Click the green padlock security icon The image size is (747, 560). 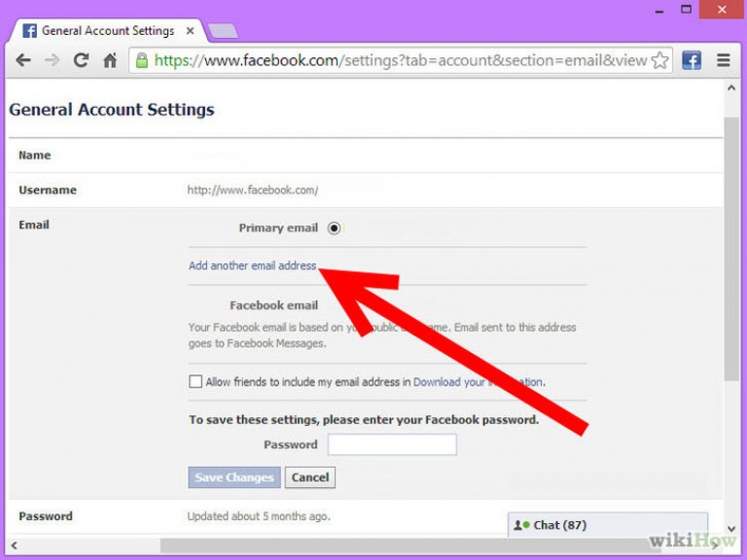pyautogui.click(x=141, y=60)
